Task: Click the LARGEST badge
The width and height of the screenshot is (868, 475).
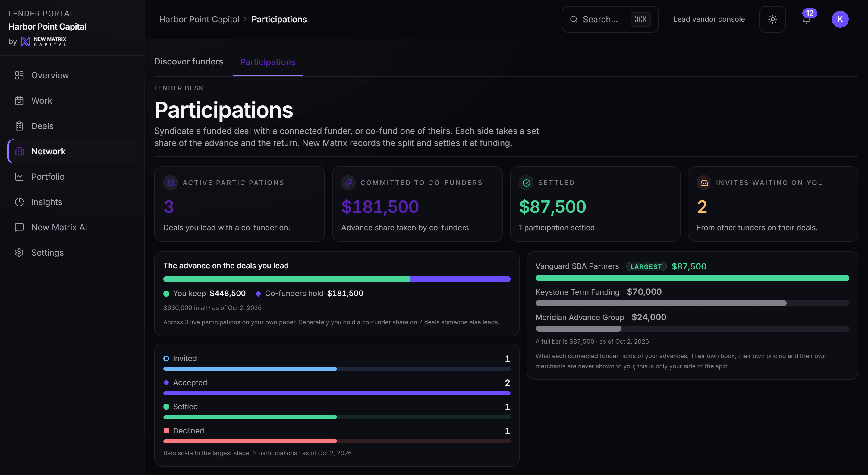Action: (x=646, y=266)
